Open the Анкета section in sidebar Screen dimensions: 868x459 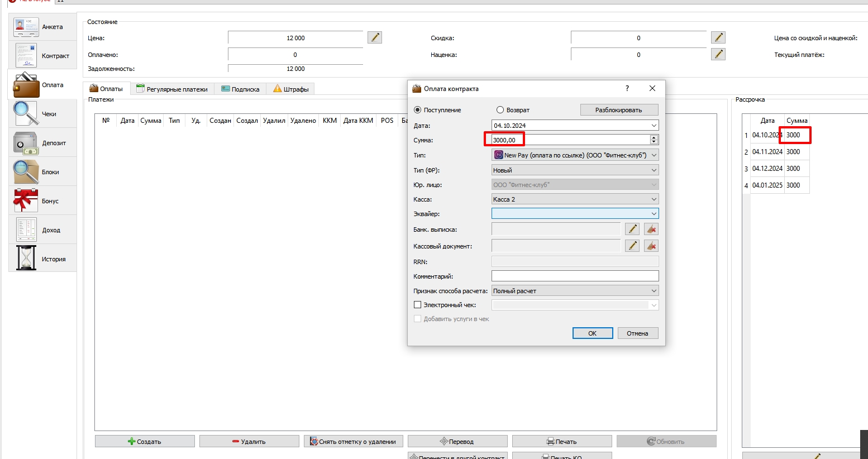pyautogui.click(x=42, y=27)
